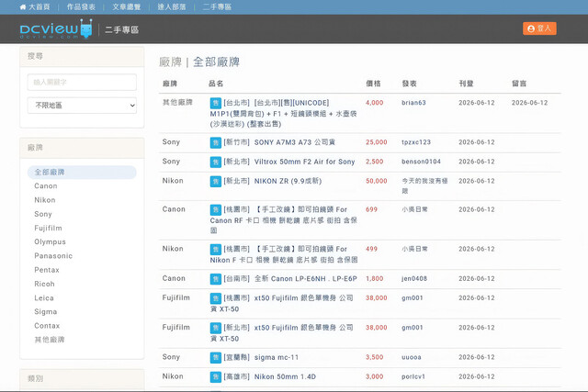588x392 pixels.
Task: Open the NIKON ZR (9.9成新) listing
Action: [288, 181]
